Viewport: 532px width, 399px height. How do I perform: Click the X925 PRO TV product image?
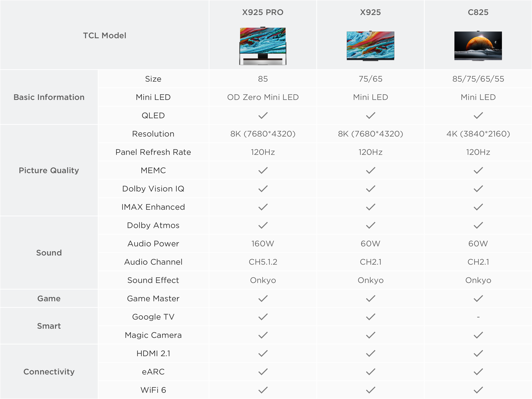coord(263,46)
